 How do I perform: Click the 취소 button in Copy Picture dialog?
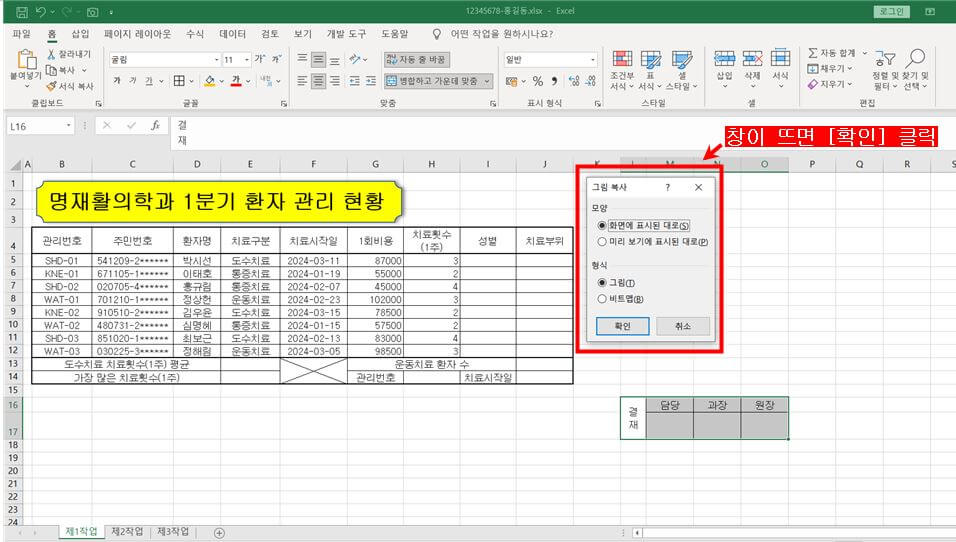coord(683,326)
